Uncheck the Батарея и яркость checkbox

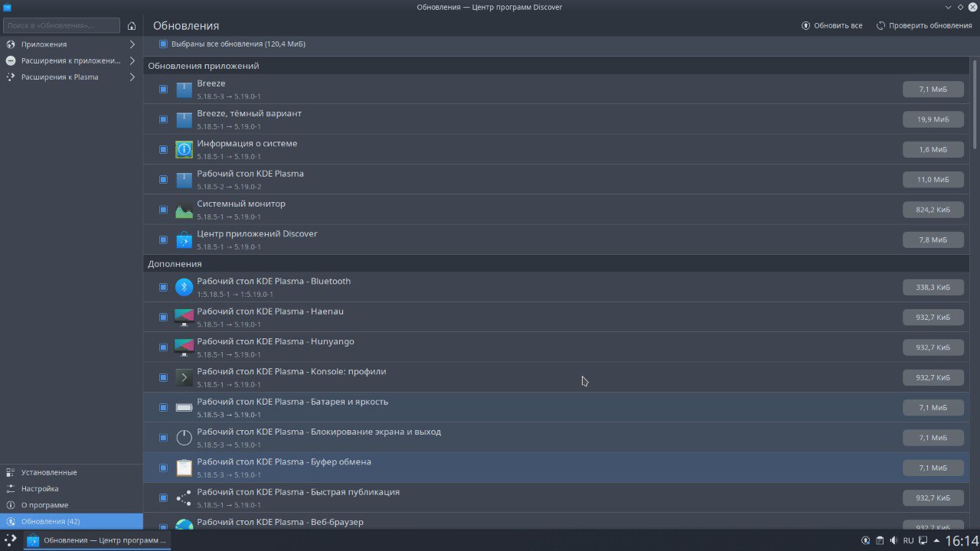click(163, 407)
